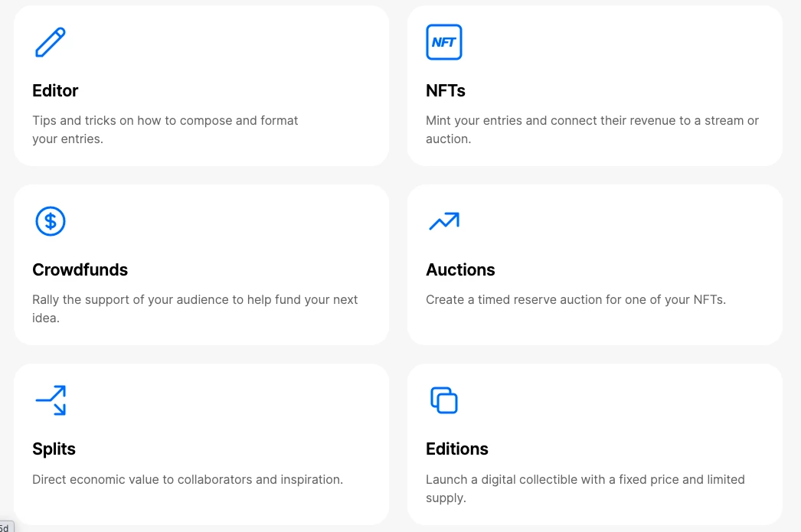801x532 pixels.
Task: Open the Editions heading
Action: click(x=457, y=449)
